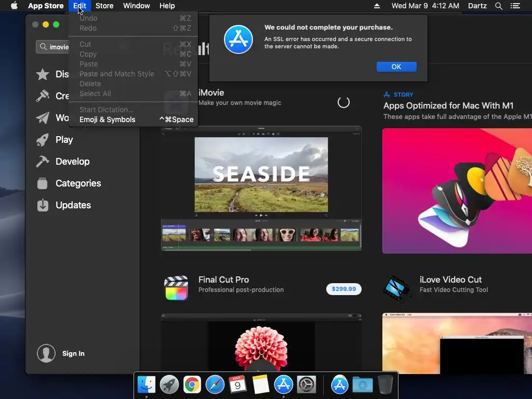The width and height of the screenshot is (532, 399).
Task: Click the Sign In avatar icon
Action: click(46, 353)
